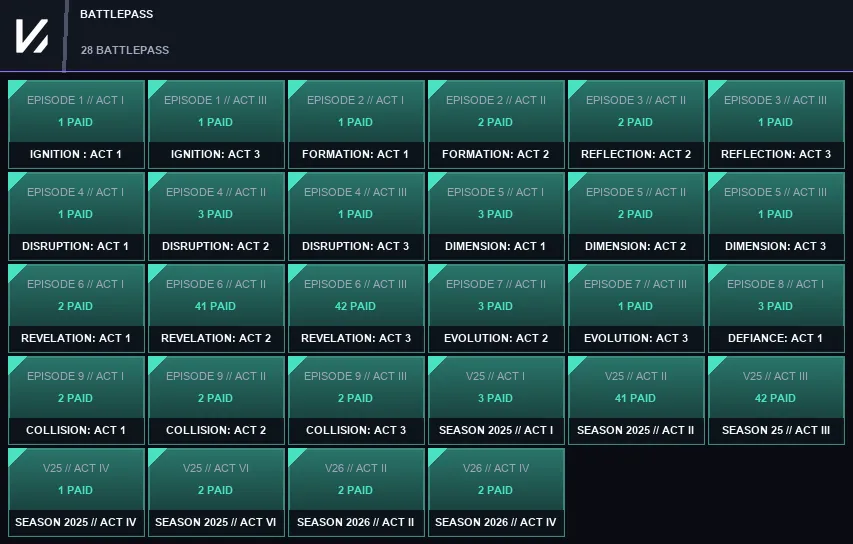Select the Formation: Act 2 card

click(496, 125)
